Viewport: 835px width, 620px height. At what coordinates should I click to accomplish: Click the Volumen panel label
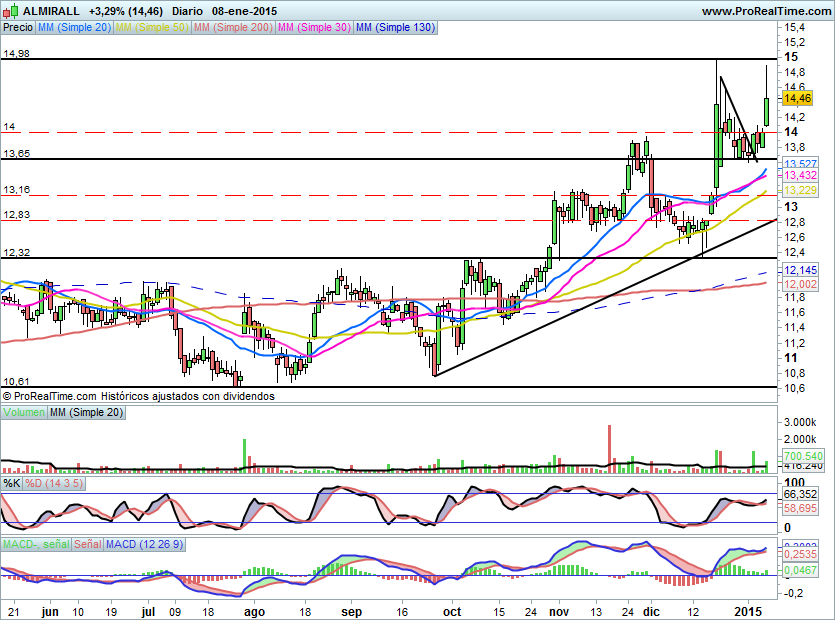(x=24, y=411)
